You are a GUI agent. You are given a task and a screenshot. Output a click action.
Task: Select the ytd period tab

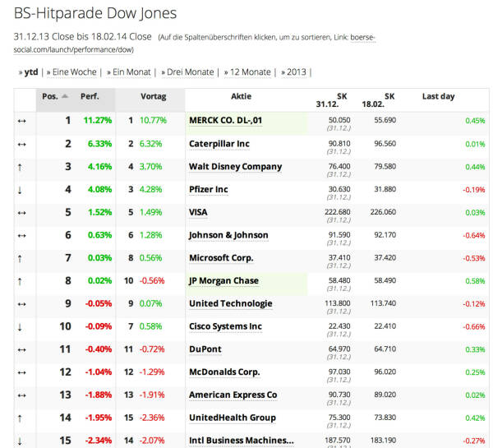pyautogui.click(x=31, y=72)
